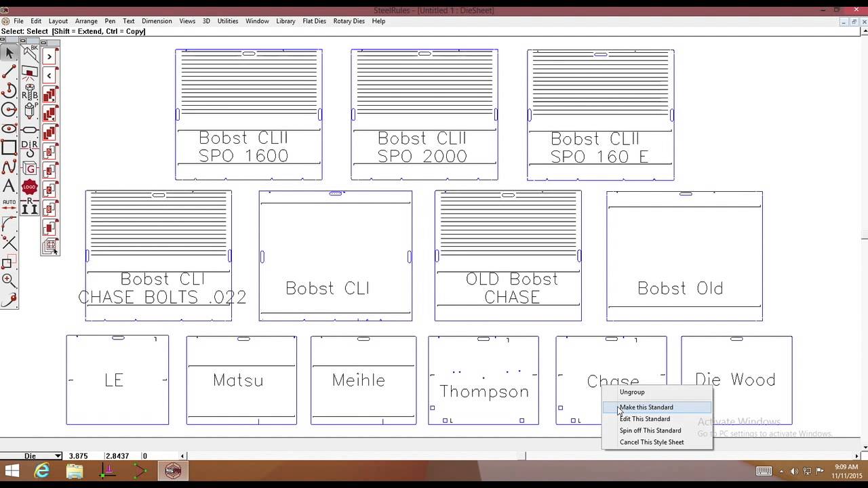The height and width of the screenshot is (488, 868).
Task: Click the grid sheet icon at palette bottom
Action: click(x=50, y=247)
